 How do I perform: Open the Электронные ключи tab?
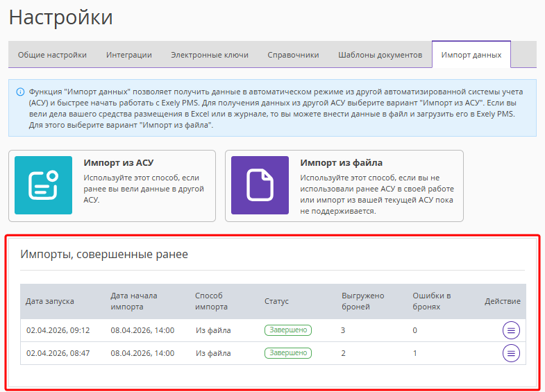210,55
